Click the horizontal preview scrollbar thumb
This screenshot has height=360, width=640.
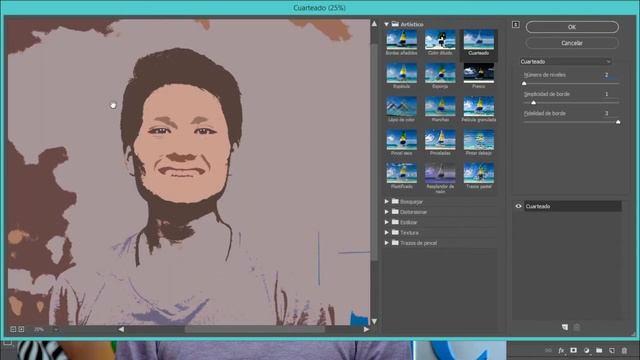(x=254, y=329)
